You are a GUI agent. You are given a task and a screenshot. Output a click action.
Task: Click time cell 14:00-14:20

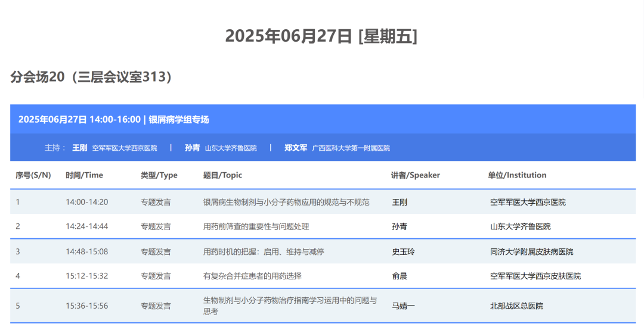tap(86, 202)
